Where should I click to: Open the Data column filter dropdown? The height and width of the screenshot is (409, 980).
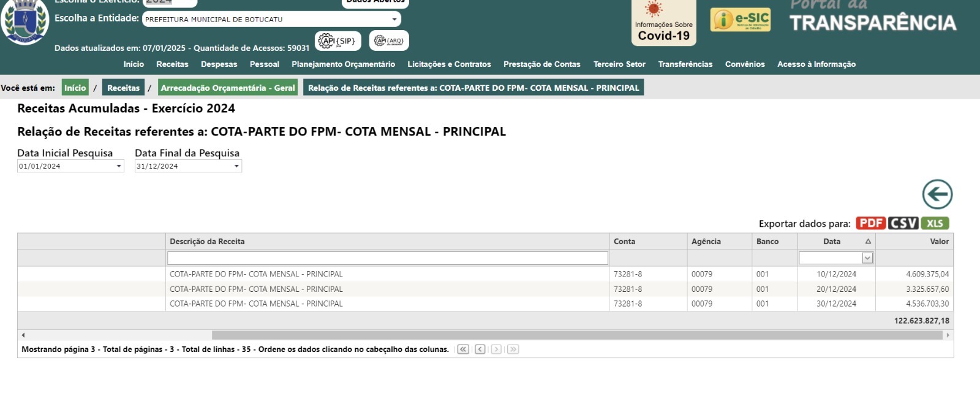tap(867, 259)
